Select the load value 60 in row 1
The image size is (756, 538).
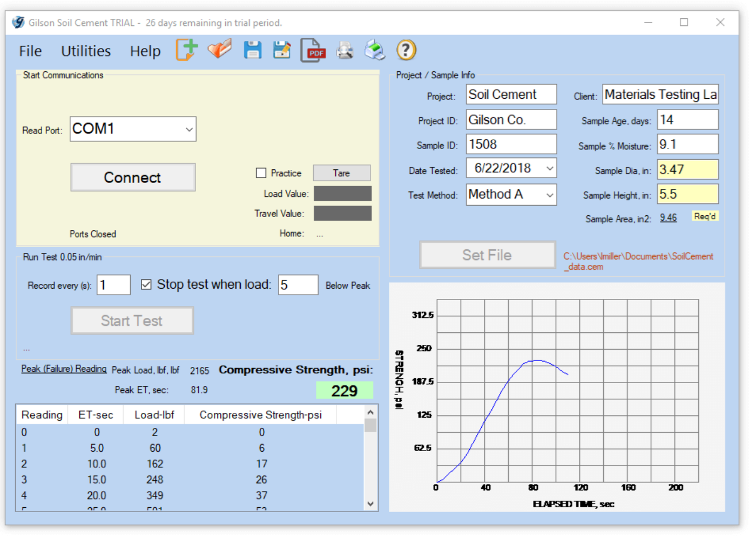[155, 448]
